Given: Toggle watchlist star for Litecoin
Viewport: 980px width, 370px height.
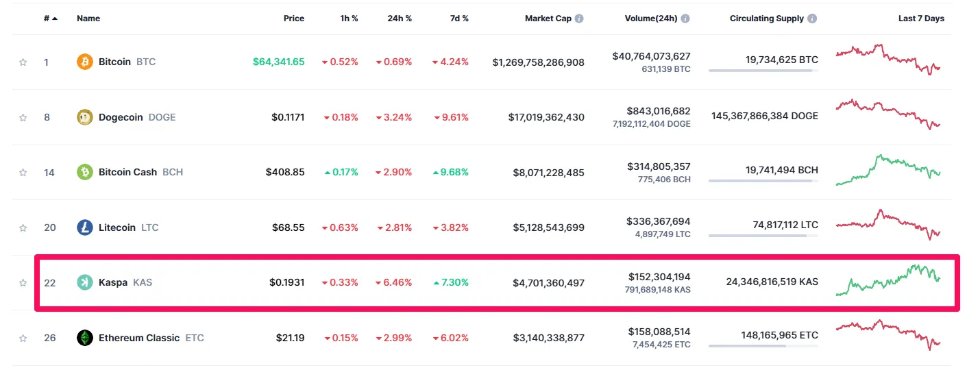Looking at the screenshot, I should tap(23, 227).
